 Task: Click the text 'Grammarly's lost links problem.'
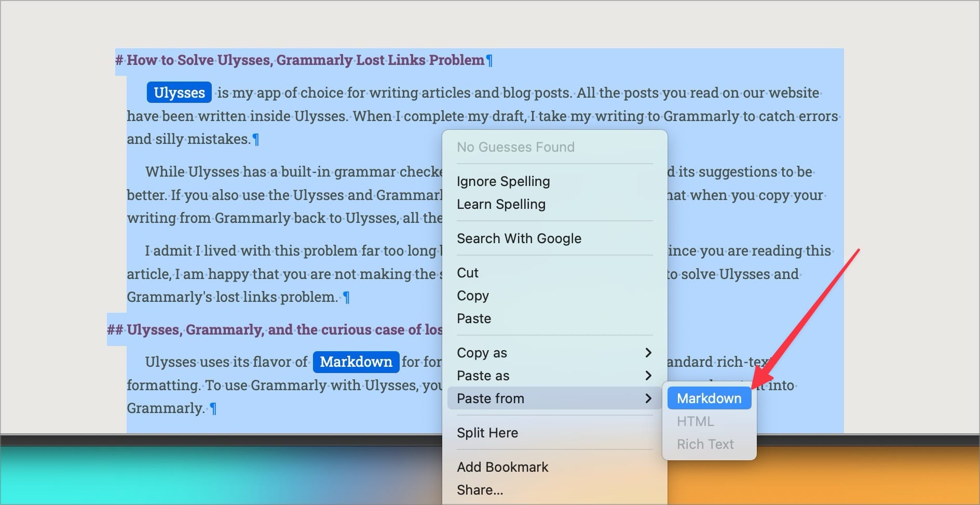click(x=233, y=297)
